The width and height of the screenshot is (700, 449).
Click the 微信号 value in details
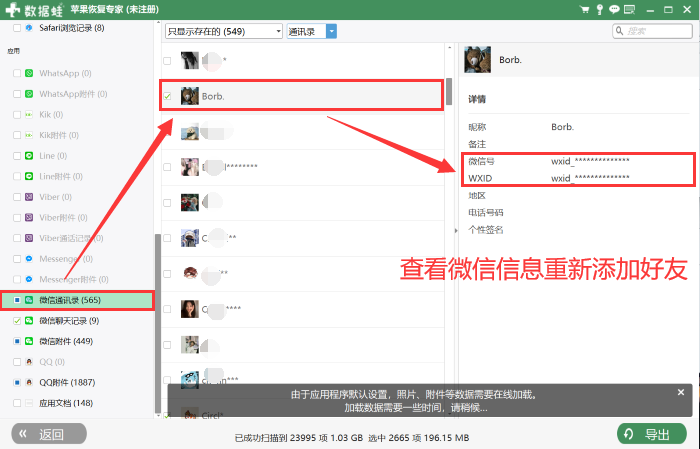(590, 161)
